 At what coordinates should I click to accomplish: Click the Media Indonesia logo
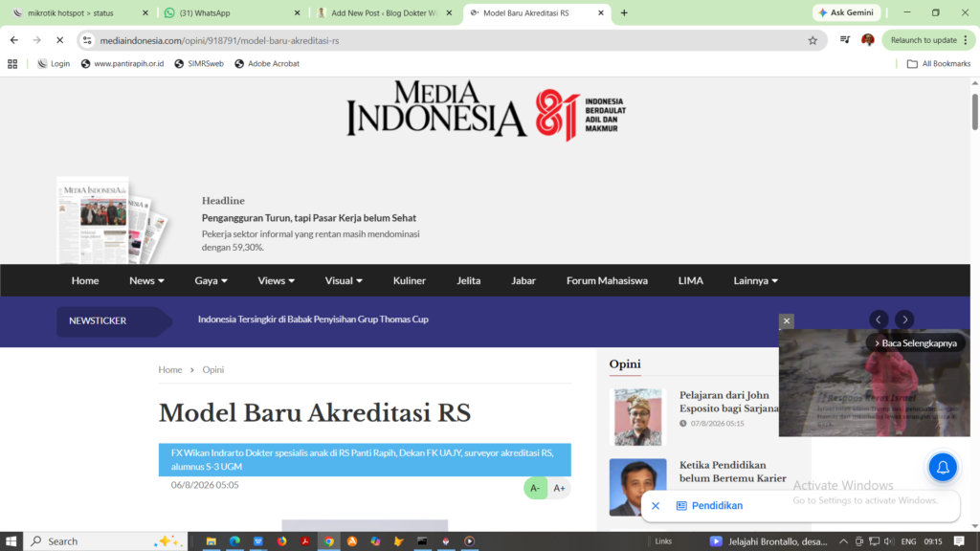coord(486,110)
